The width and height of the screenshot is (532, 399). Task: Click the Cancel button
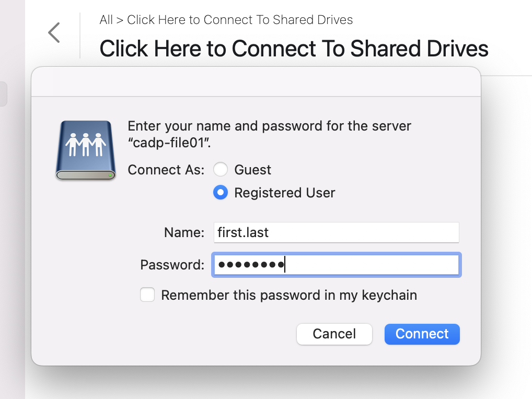point(334,334)
